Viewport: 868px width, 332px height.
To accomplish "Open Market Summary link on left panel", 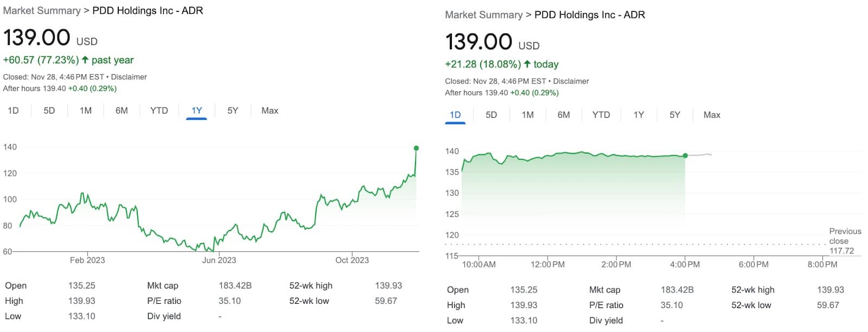I will [x=42, y=11].
